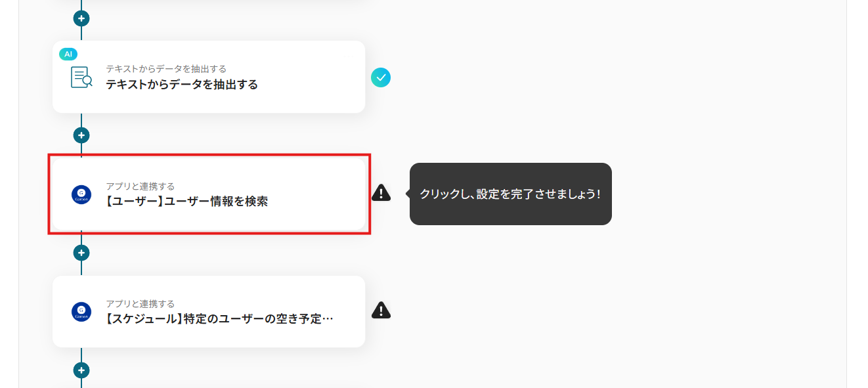Click the green completed checkmark icon

(381, 77)
